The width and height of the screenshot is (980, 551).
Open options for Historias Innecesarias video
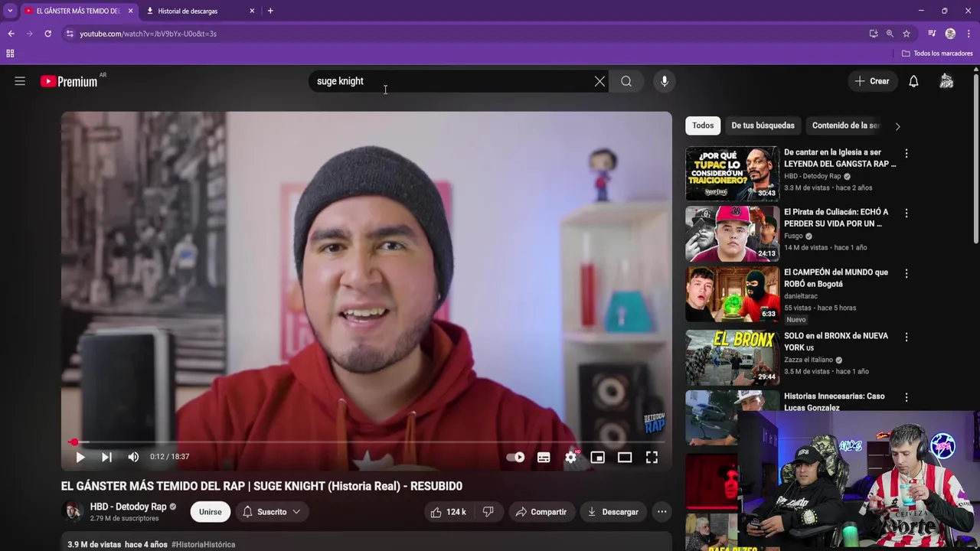click(x=906, y=397)
